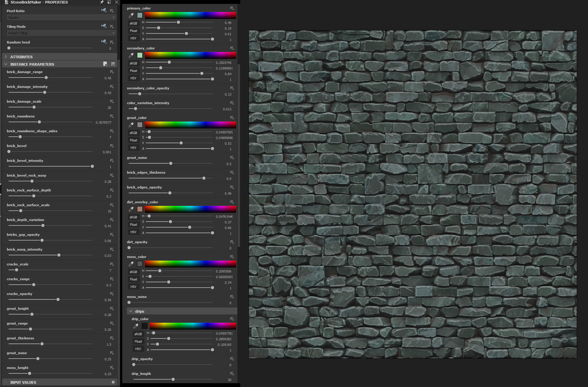Click the dirt_overlay_color swatch
588x387 pixels.
point(140,209)
